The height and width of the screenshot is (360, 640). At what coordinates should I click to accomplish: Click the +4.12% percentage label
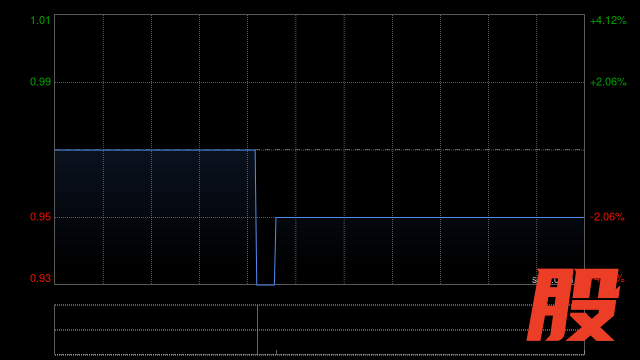[x=608, y=20]
